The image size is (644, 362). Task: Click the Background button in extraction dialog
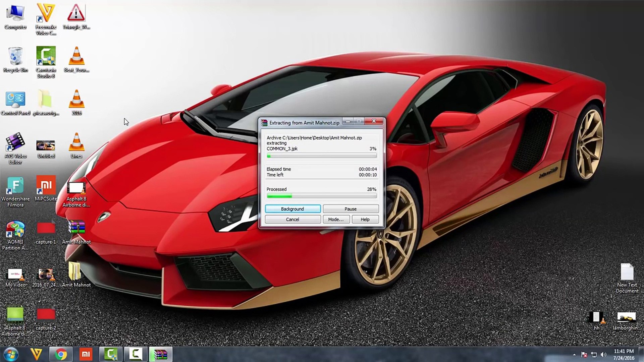tap(292, 209)
